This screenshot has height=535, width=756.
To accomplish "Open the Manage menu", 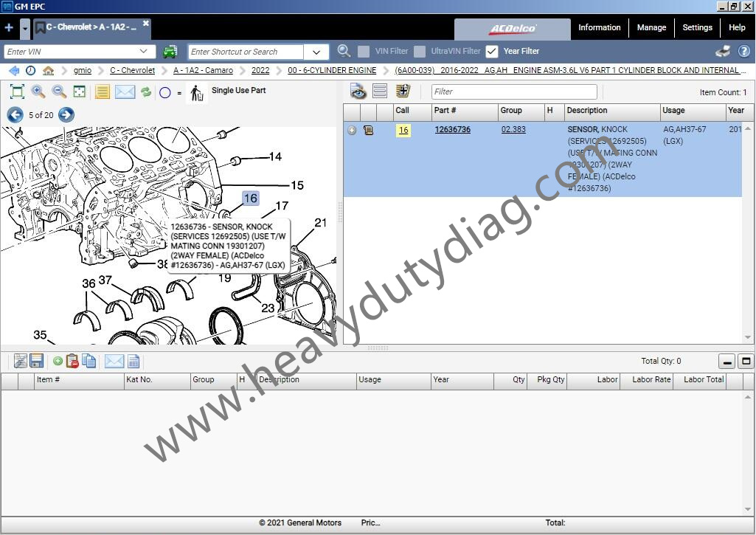I will 651,27.
